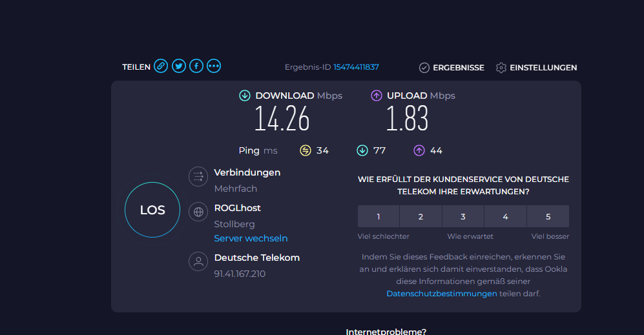Click the yellow idle ping icon
This screenshot has height=335, width=644.
point(306,150)
